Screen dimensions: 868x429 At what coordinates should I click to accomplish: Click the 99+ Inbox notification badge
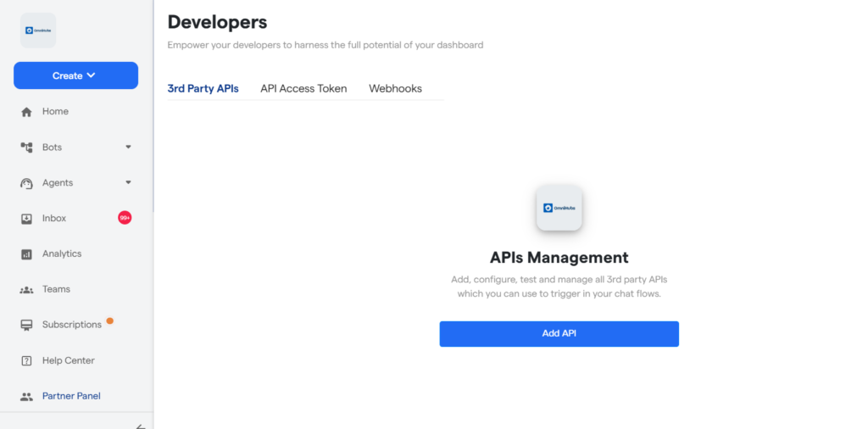(x=125, y=218)
